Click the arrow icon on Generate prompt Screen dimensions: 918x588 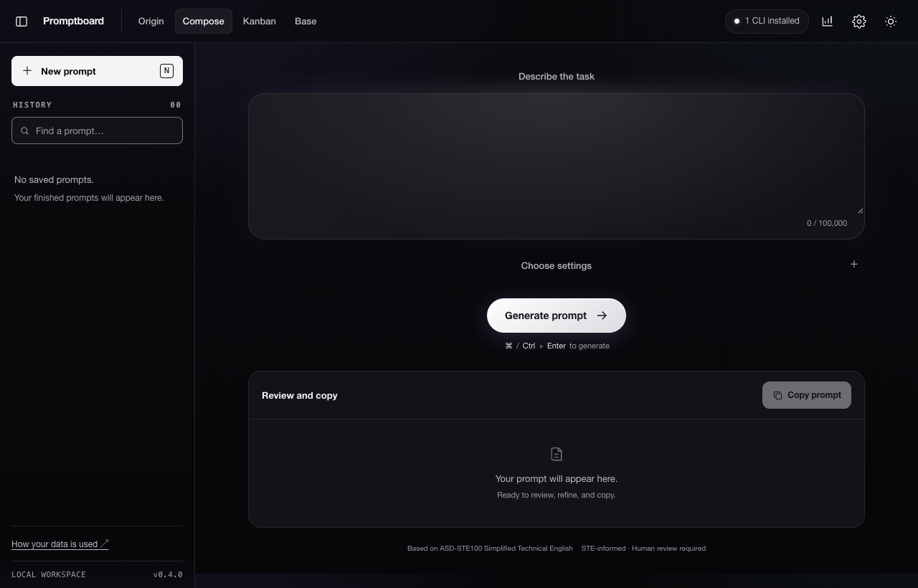tap(602, 316)
